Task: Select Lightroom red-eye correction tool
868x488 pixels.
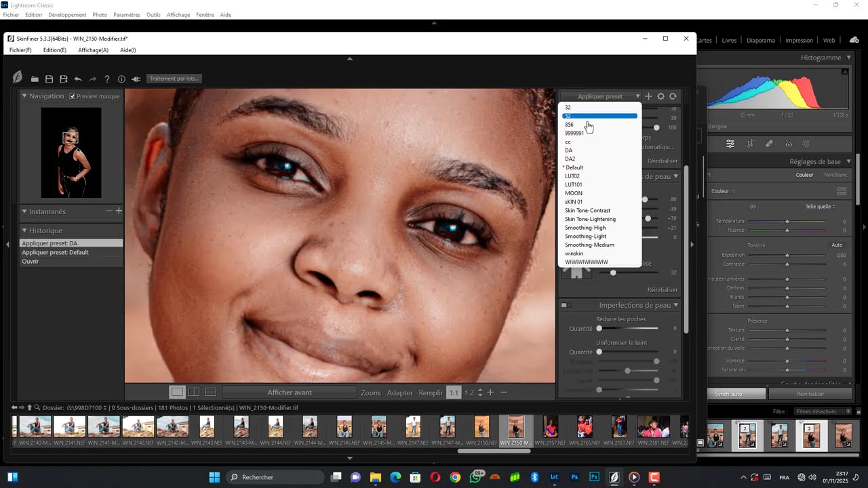Action: pyautogui.click(x=789, y=144)
